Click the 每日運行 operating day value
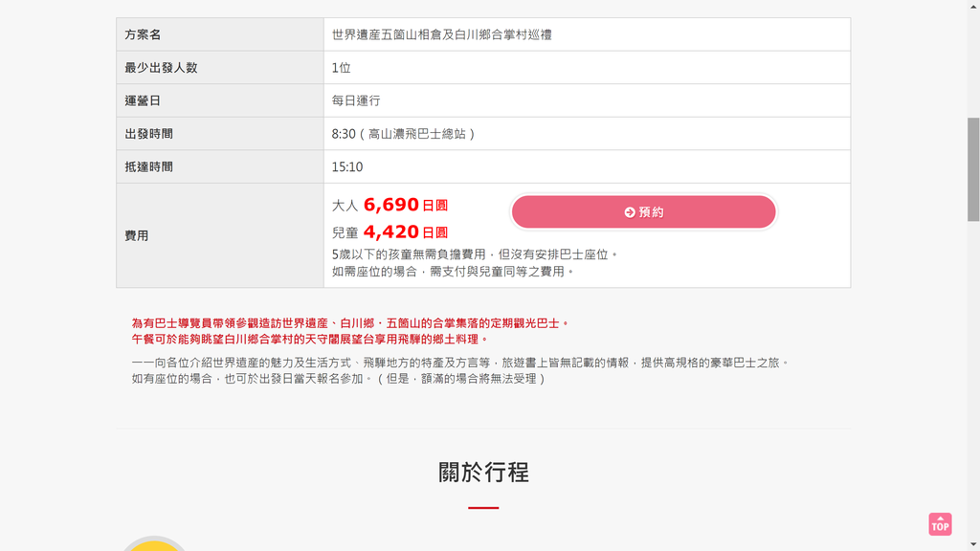 (x=356, y=100)
